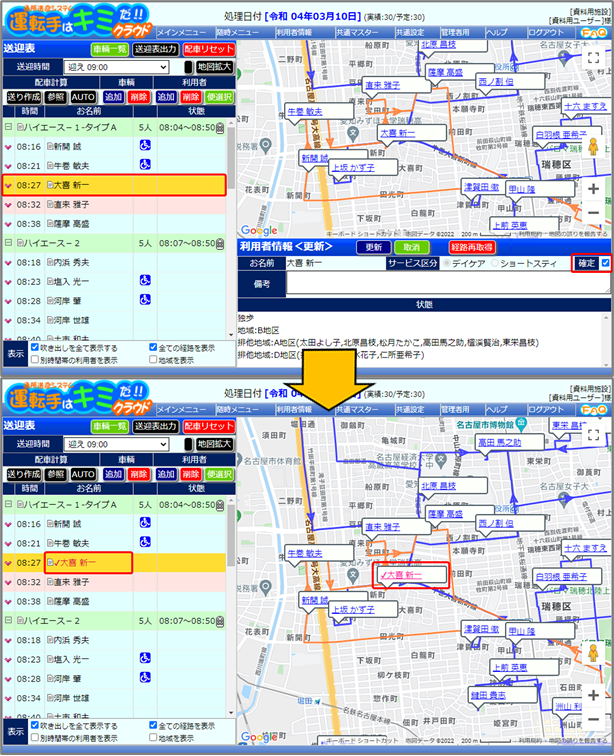Click wheelchair icon for 河岸 肇 in lower list
614x756 pixels.
[x=145, y=677]
